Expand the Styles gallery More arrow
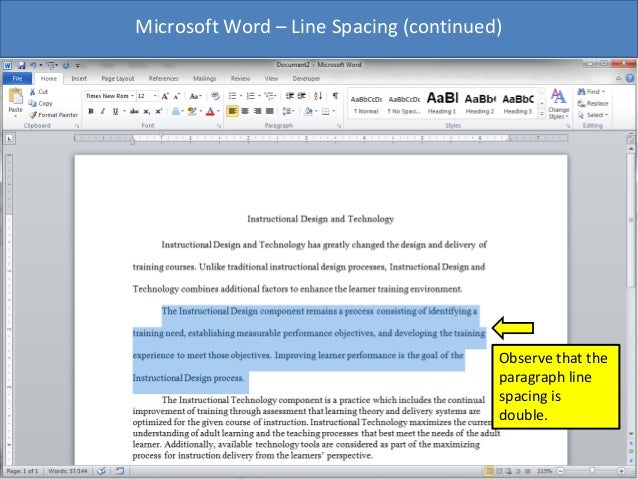The height and width of the screenshot is (479, 638). [542, 115]
